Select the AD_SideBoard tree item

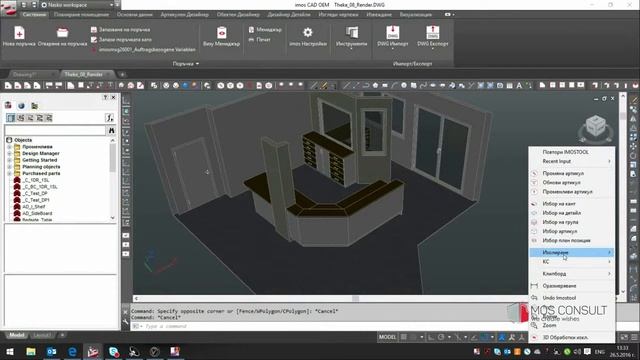click(37, 213)
